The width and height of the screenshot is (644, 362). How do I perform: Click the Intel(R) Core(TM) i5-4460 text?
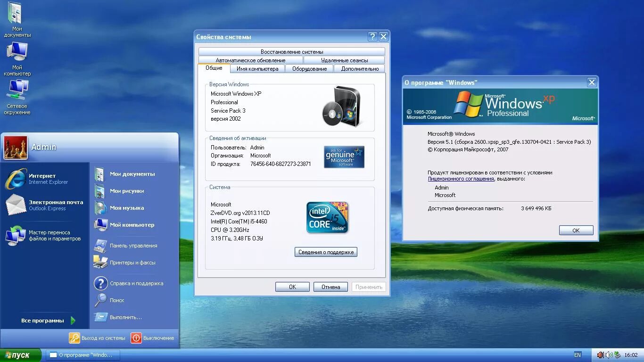coord(239,222)
